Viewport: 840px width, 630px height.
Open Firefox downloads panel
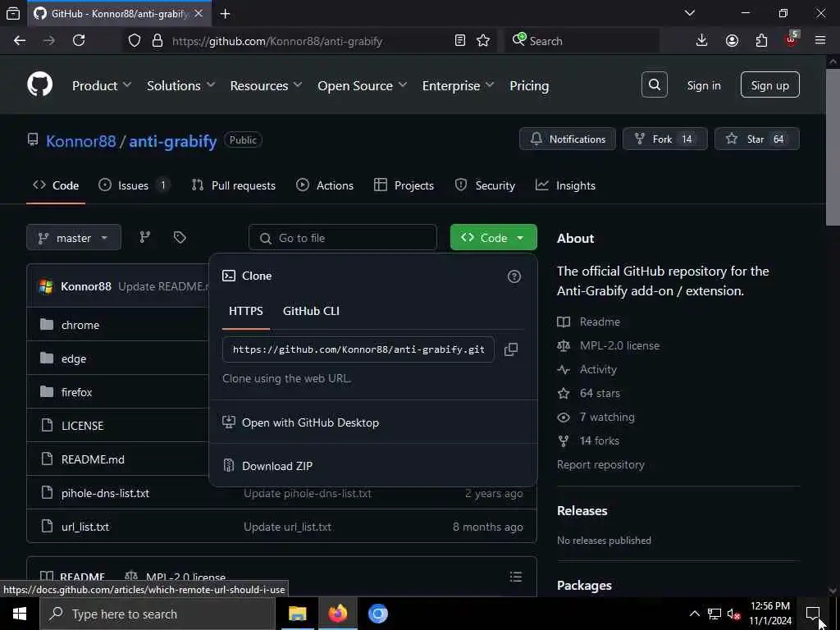click(701, 41)
